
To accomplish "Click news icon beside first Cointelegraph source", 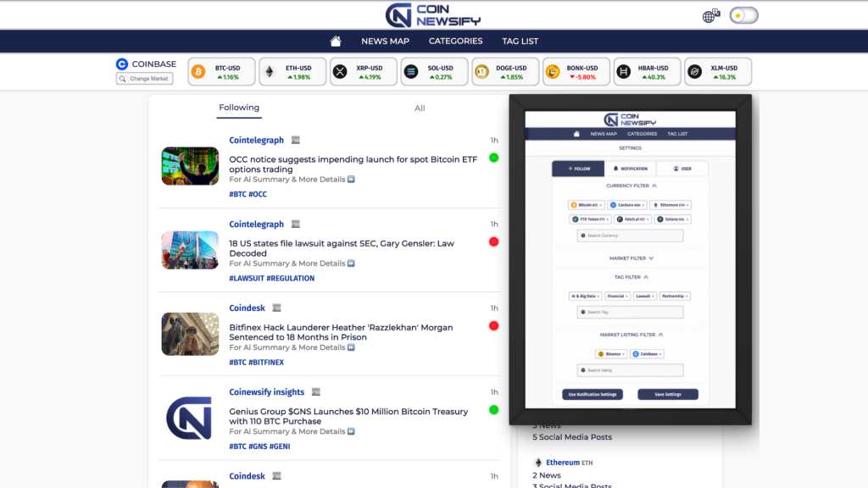I will (x=296, y=140).
